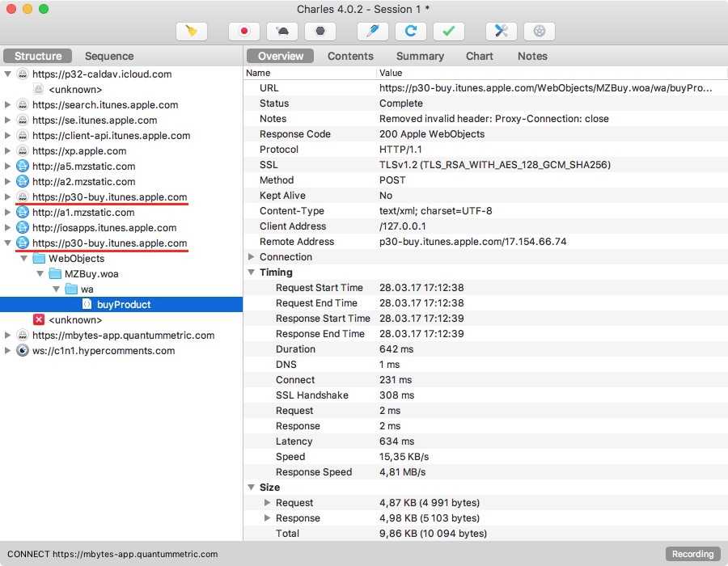The image size is (728, 566).
Task: Switch to the Contents tab
Action: coord(350,56)
